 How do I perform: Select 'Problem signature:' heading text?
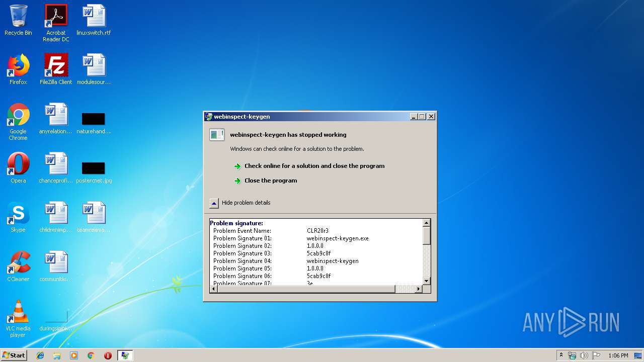tap(236, 223)
